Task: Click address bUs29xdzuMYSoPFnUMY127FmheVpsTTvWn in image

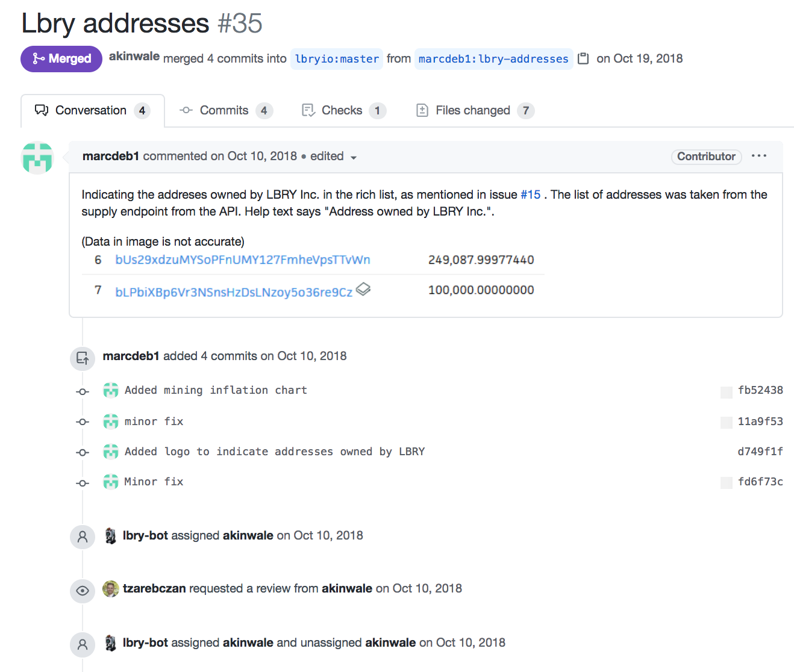Action: click(x=243, y=260)
